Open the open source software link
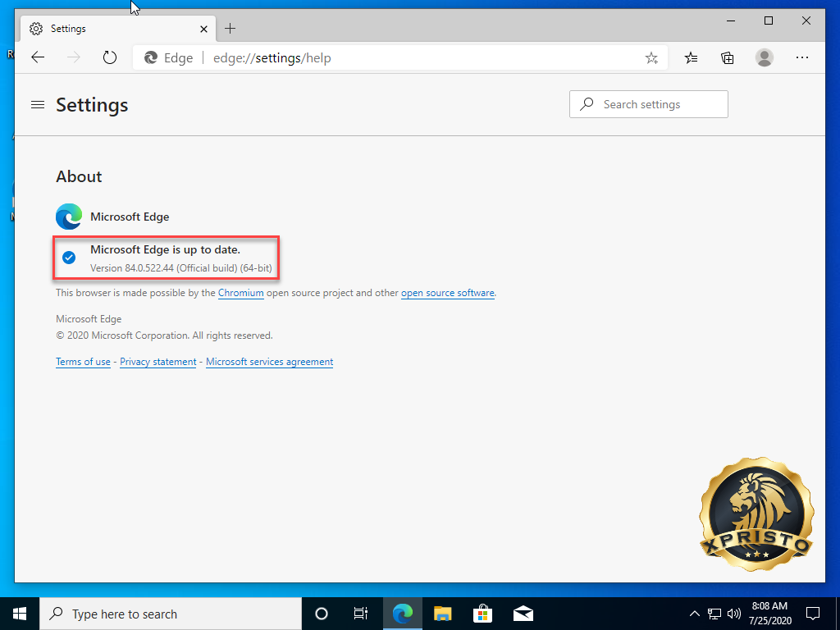This screenshot has height=630, width=840. (x=447, y=293)
